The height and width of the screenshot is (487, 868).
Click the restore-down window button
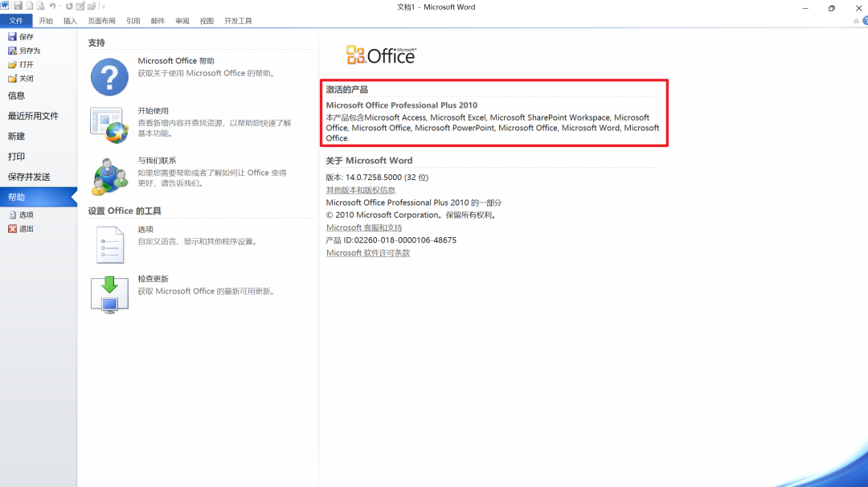(832, 8)
